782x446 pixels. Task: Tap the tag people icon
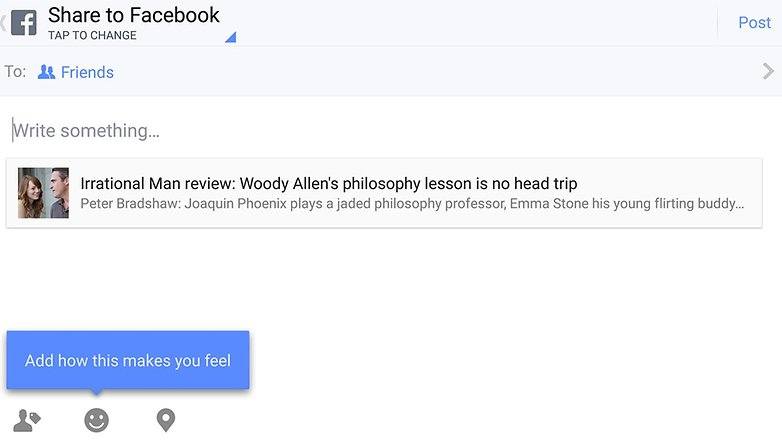pyautogui.click(x=27, y=421)
